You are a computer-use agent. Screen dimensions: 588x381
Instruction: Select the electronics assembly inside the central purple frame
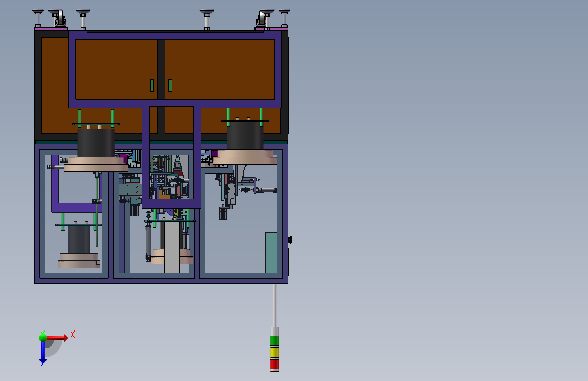tap(170, 177)
